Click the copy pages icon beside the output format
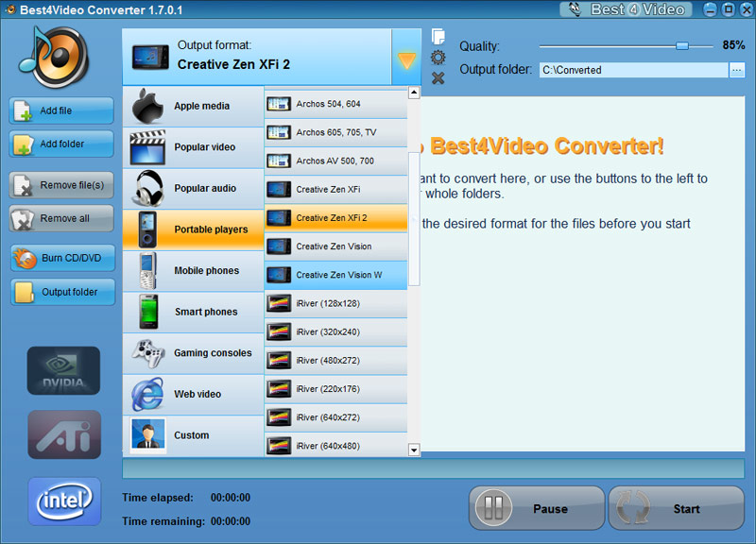 pos(438,37)
